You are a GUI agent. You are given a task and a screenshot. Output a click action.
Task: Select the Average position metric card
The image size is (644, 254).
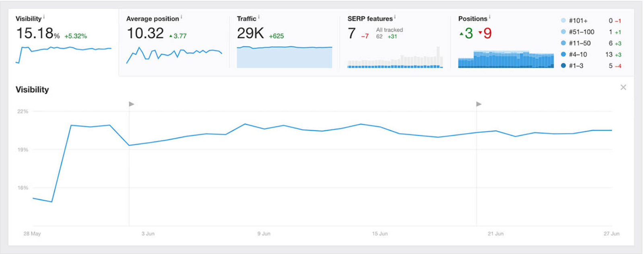click(174, 42)
